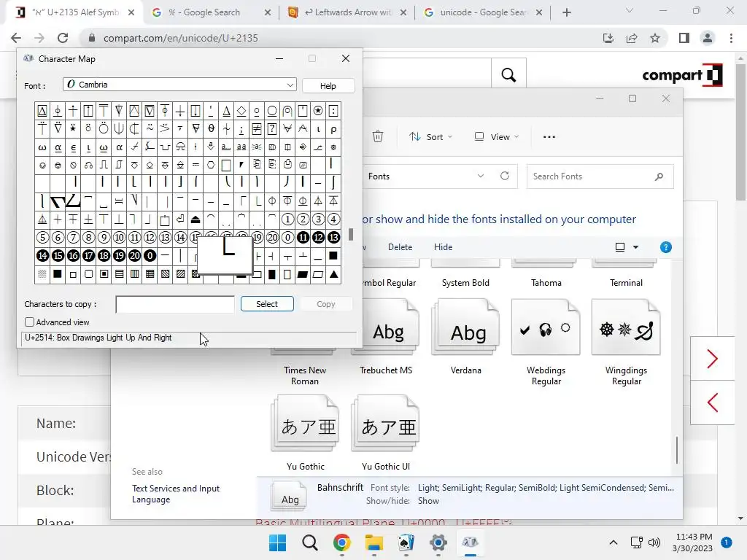Open a new browser tab
The height and width of the screenshot is (560, 747).
click(x=566, y=12)
